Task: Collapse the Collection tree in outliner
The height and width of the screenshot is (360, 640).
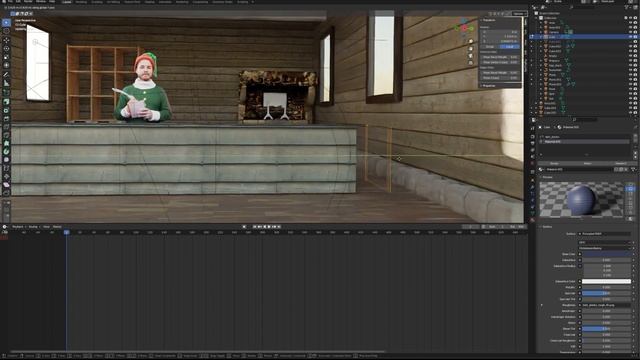Action: click(x=536, y=18)
